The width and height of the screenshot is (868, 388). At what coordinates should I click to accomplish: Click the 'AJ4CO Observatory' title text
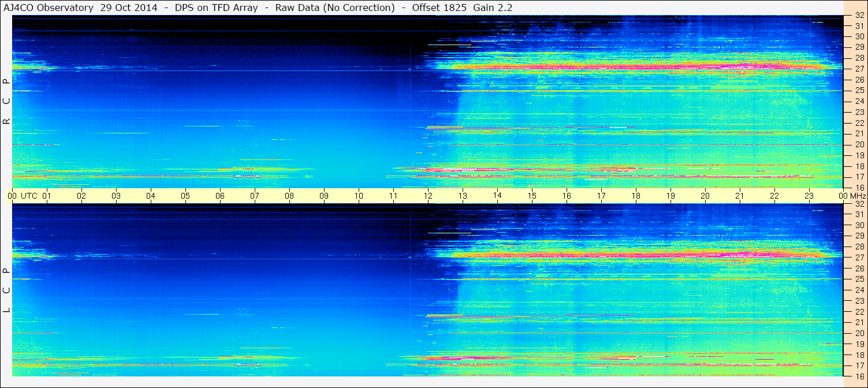49,8
